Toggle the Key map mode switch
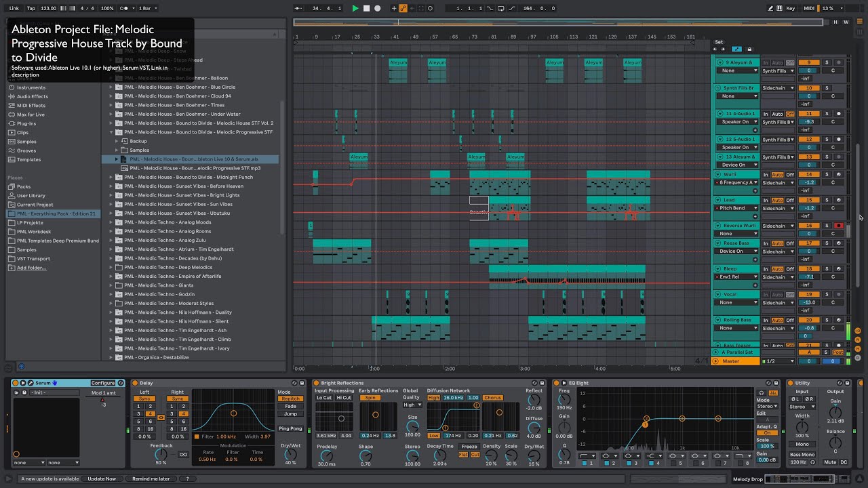 [791, 8]
